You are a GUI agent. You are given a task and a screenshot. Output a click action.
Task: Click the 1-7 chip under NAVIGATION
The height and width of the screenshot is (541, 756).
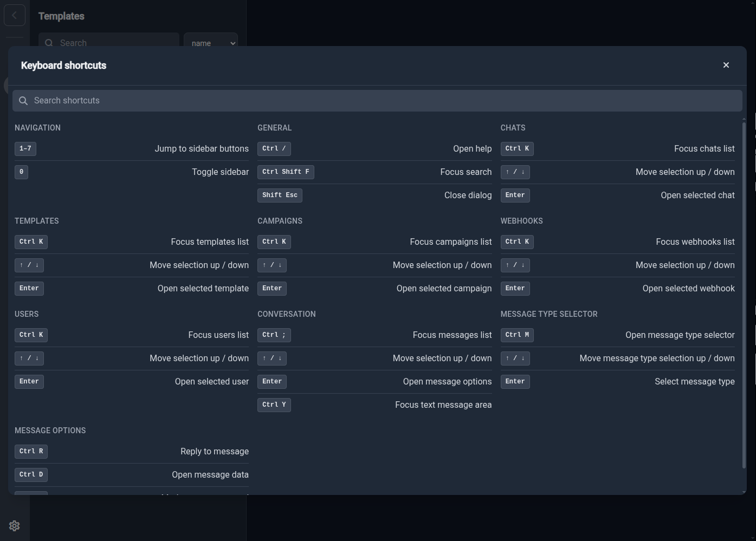pos(25,148)
